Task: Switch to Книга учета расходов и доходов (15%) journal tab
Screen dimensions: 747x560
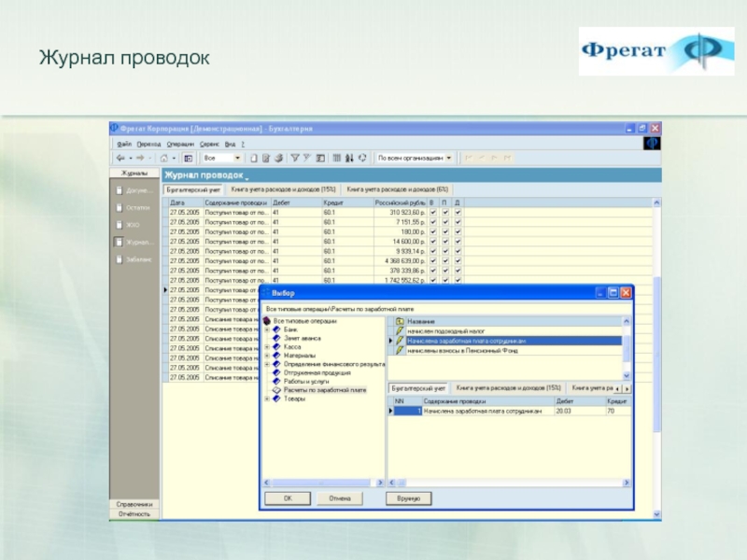Action: click(284, 189)
